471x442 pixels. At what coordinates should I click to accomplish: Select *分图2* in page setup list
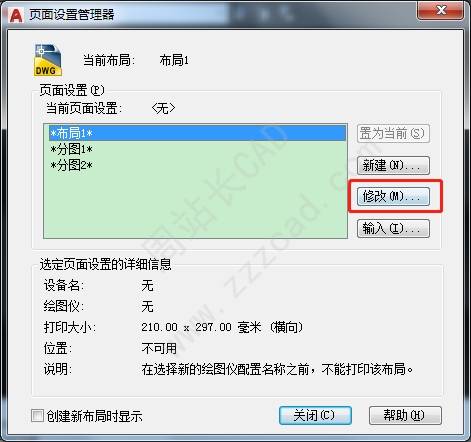[x=197, y=165]
